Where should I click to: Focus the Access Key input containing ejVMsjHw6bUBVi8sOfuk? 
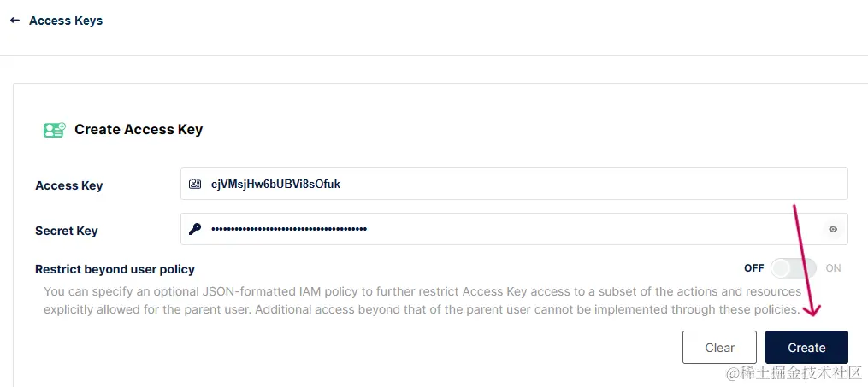pos(514,184)
